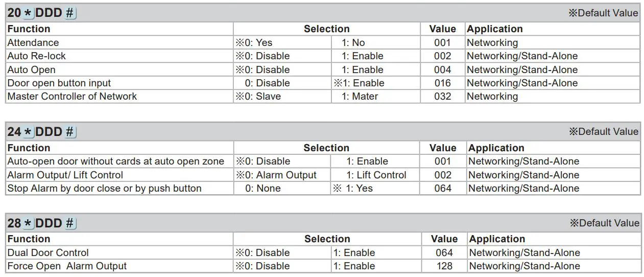The width and height of the screenshot is (644, 277).
Task: Click the hash key in the 24 DDD header
Action: (x=70, y=132)
